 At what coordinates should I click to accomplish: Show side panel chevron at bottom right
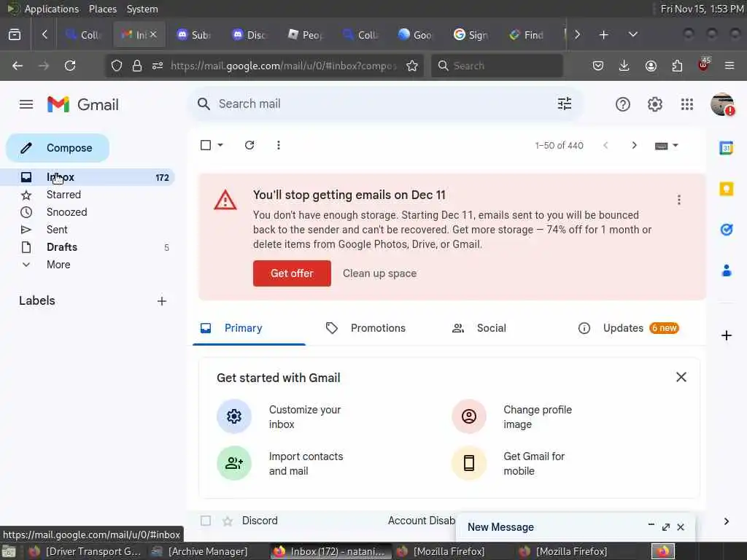(726, 521)
